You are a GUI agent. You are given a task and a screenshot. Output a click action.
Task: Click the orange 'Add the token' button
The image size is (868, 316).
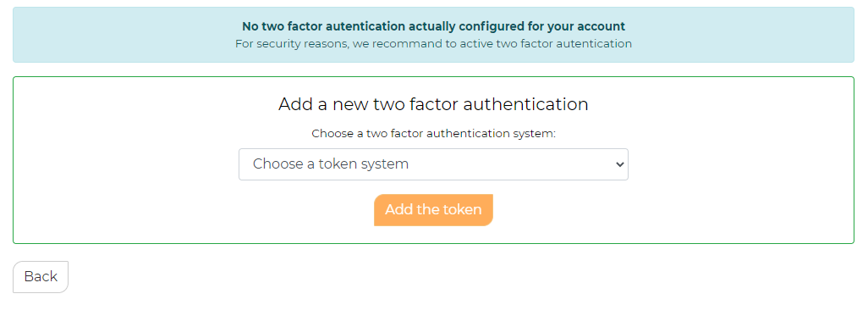coord(433,209)
